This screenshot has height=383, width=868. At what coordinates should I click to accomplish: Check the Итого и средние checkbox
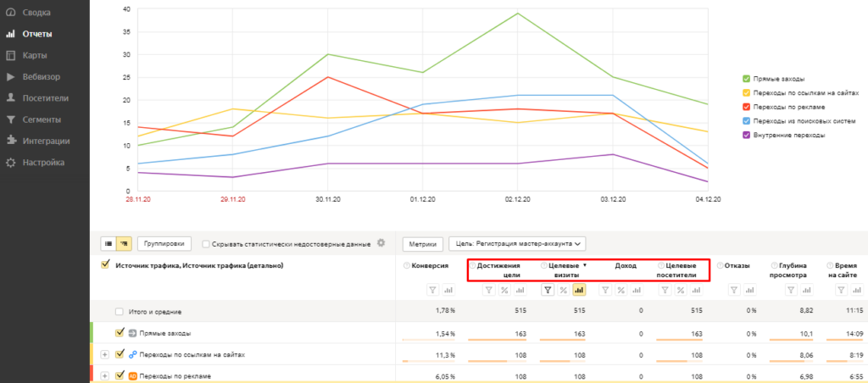tap(120, 312)
